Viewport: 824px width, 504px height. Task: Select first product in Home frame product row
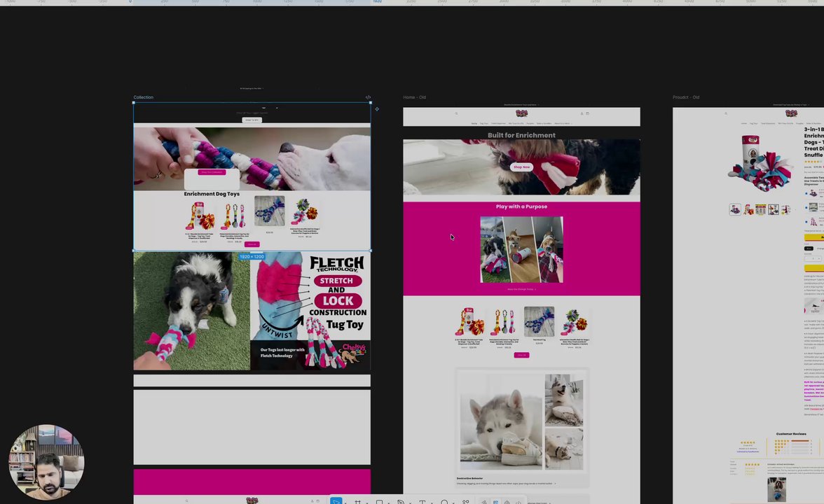click(x=469, y=322)
